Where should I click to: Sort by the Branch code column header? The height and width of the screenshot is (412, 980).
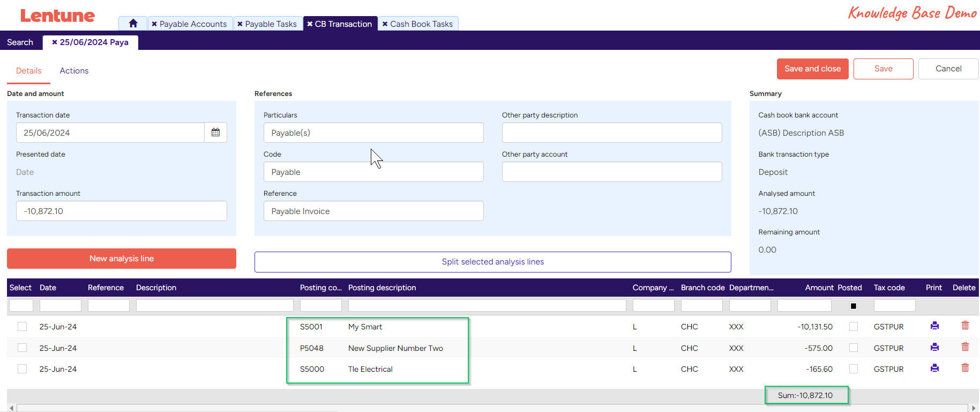point(702,288)
